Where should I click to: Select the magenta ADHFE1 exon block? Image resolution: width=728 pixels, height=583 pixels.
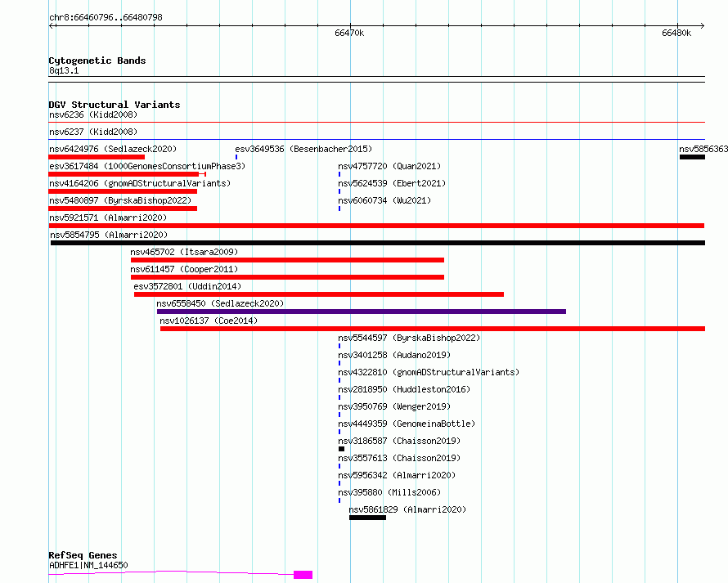pos(303,575)
